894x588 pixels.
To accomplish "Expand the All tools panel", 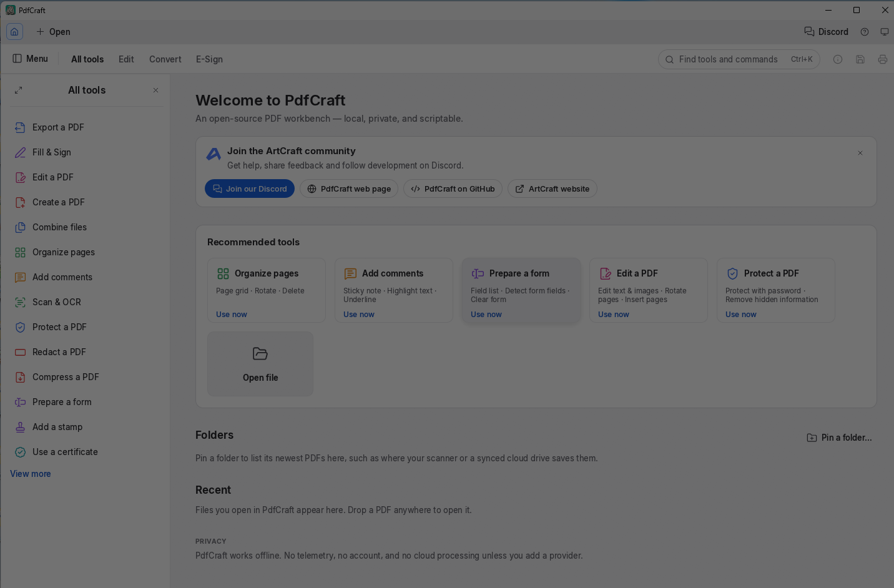I will point(19,90).
